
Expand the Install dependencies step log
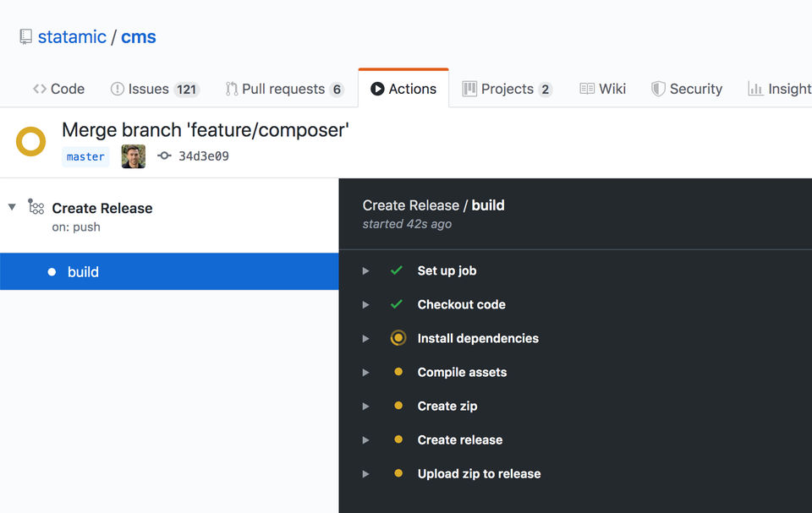tap(365, 339)
